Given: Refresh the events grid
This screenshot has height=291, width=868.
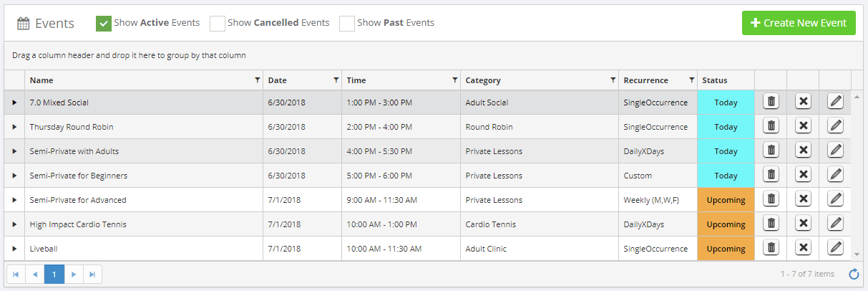Looking at the screenshot, I should pos(854,274).
